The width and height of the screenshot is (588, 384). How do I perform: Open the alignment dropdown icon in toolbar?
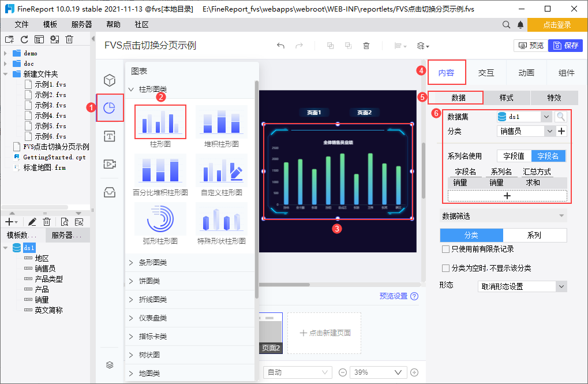[x=400, y=46]
